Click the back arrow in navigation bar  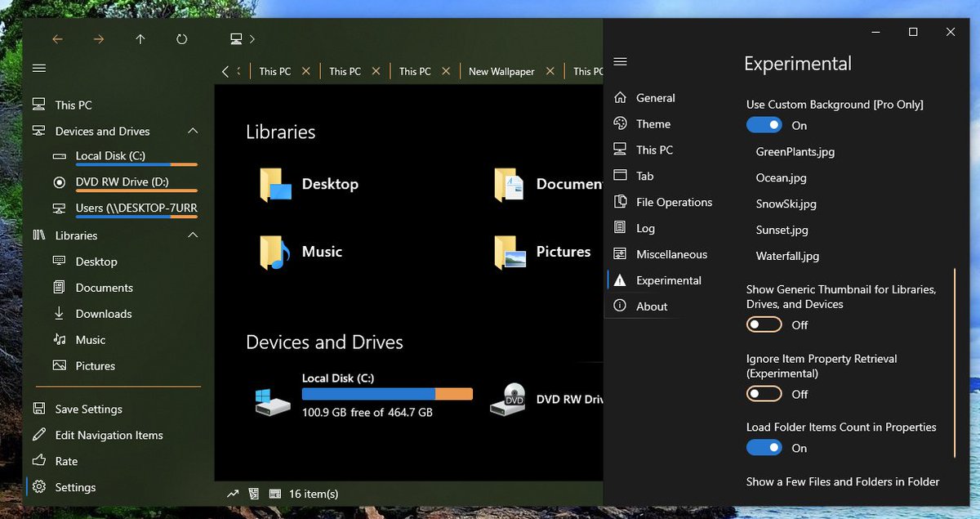coord(57,39)
